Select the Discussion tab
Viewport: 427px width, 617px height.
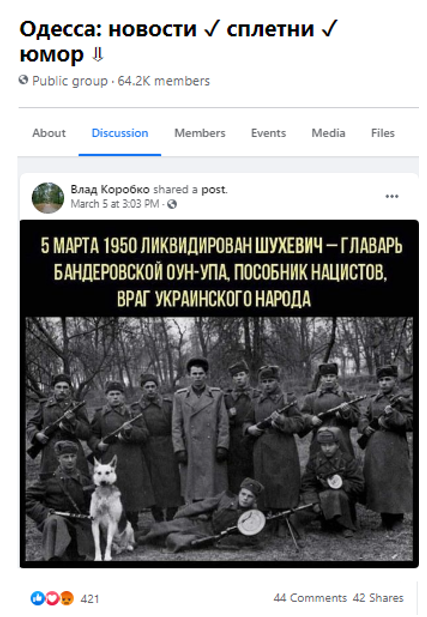point(120,133)
